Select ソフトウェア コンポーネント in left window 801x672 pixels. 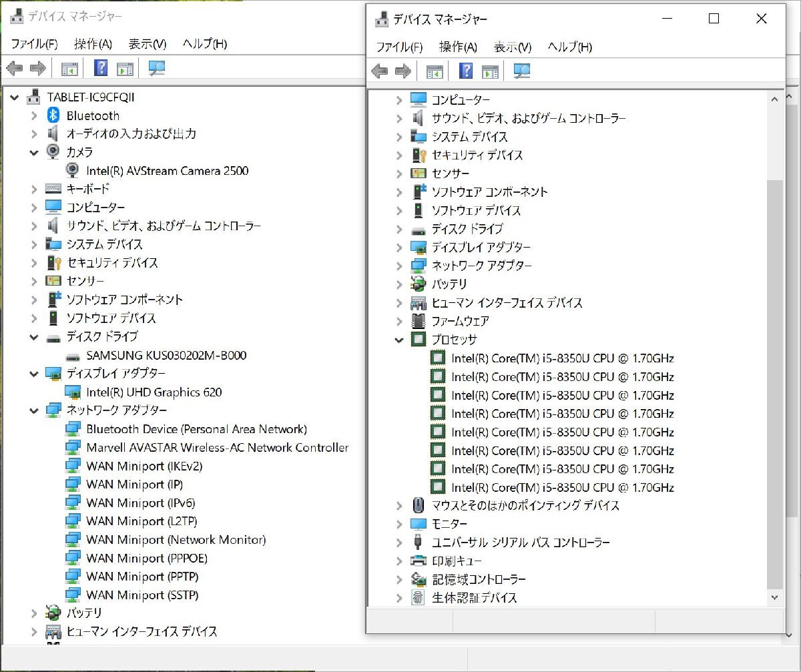pos(124,300)
